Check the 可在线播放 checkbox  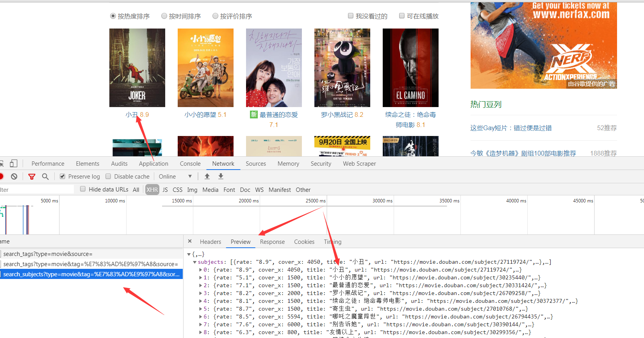402,16
